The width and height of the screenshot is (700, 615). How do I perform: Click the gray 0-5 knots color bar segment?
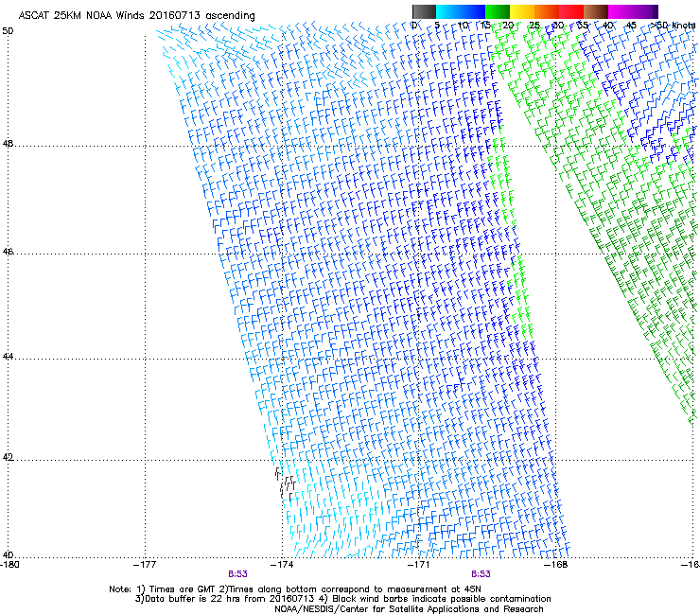click(x=424, y=11)
